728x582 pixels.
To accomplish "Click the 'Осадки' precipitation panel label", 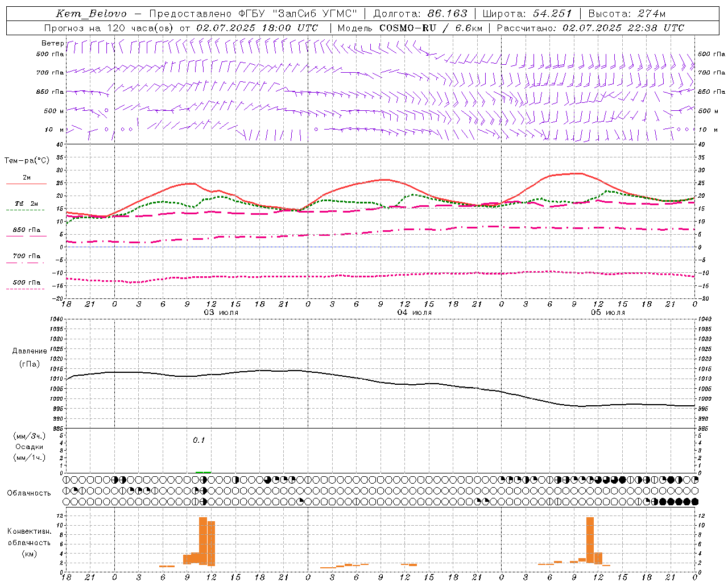I will (29, 447).
